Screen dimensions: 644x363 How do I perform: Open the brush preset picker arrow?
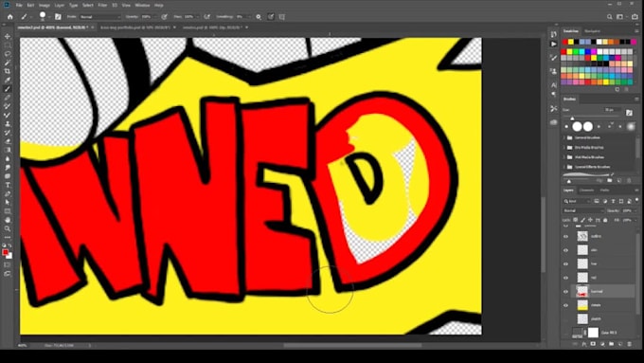click(x=49, y=17)
